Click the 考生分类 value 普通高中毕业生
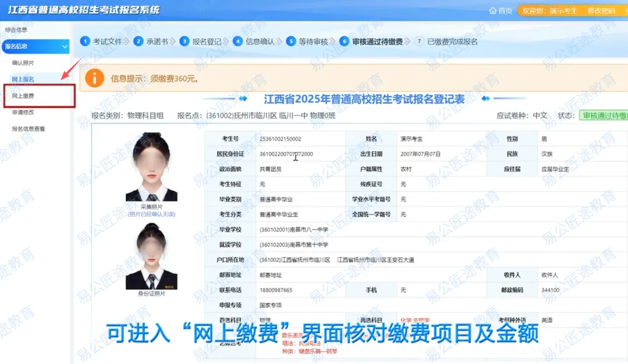 279,215
